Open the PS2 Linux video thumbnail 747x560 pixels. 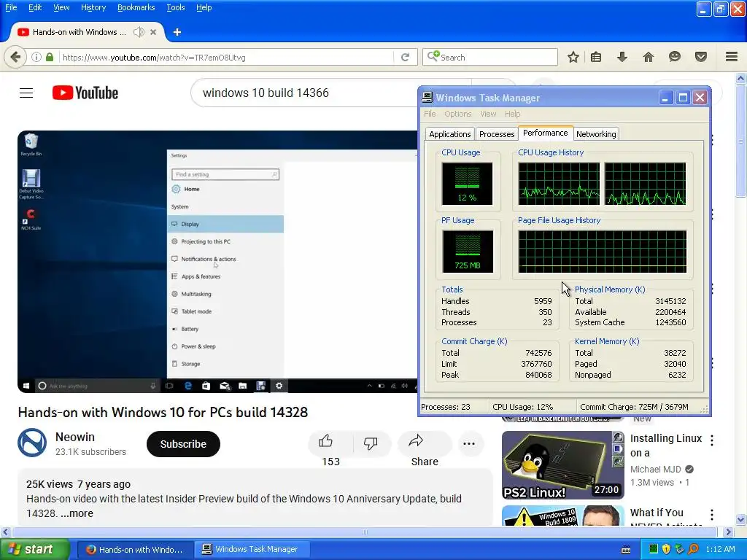(x=562, y=465)
